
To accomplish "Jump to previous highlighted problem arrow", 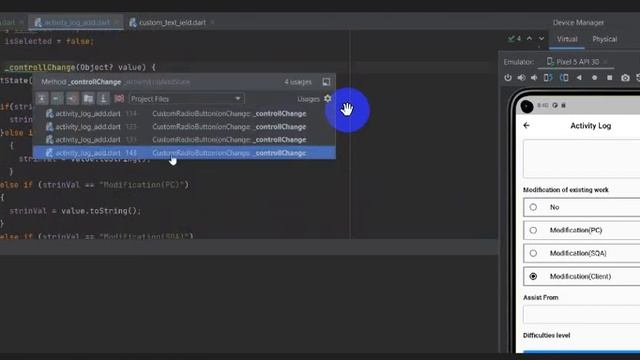I will click(x=529, y=38).
